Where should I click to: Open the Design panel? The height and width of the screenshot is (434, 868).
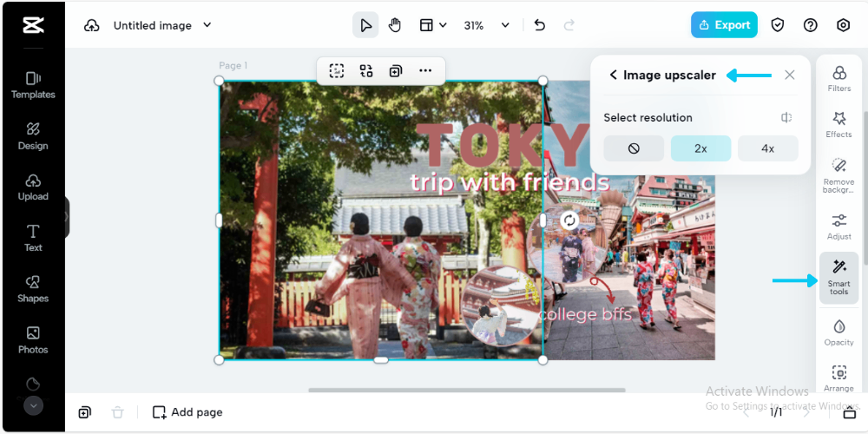pyautogui.click(x=33, y=137)
